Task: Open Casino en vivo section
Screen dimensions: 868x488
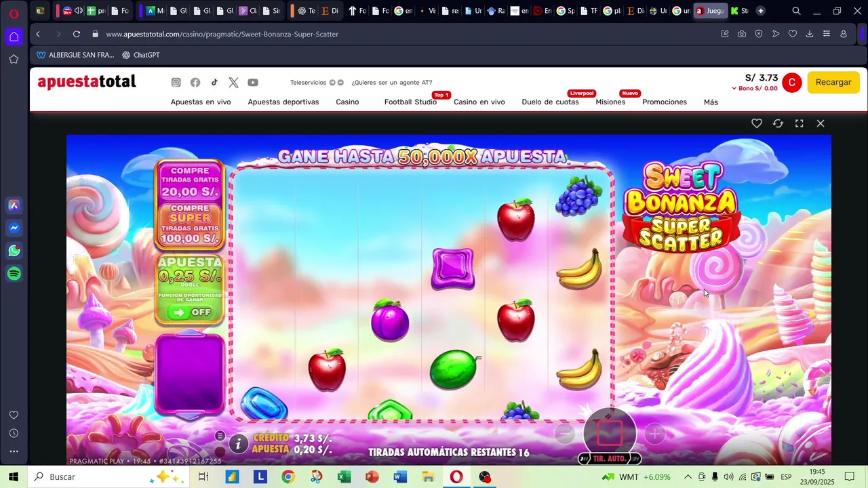Action: coord(479,102)
